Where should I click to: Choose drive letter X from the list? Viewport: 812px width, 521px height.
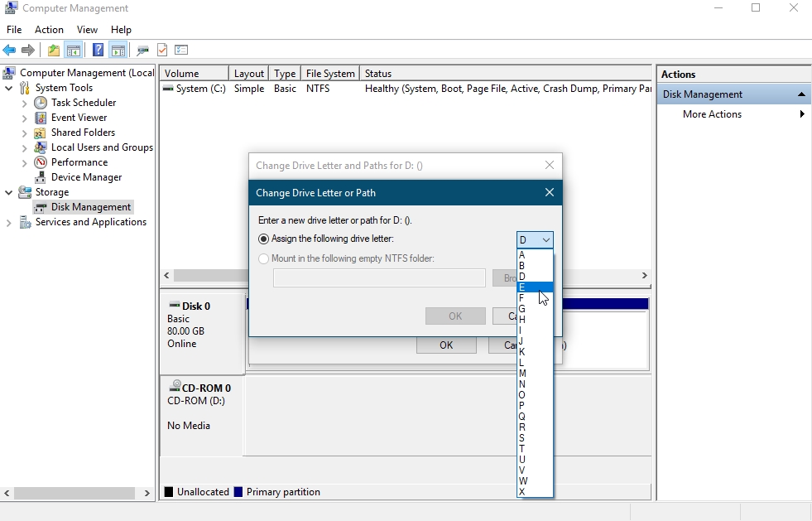(x=535, y=492)
